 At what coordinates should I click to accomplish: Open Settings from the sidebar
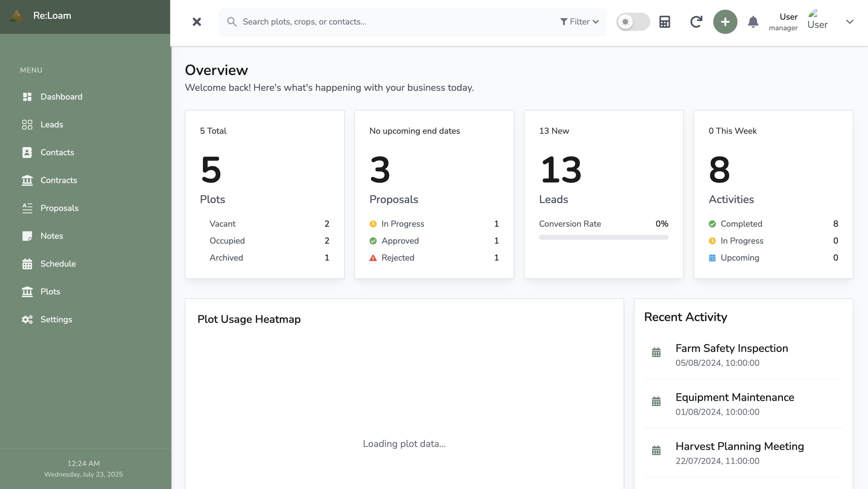click(56, 319)
